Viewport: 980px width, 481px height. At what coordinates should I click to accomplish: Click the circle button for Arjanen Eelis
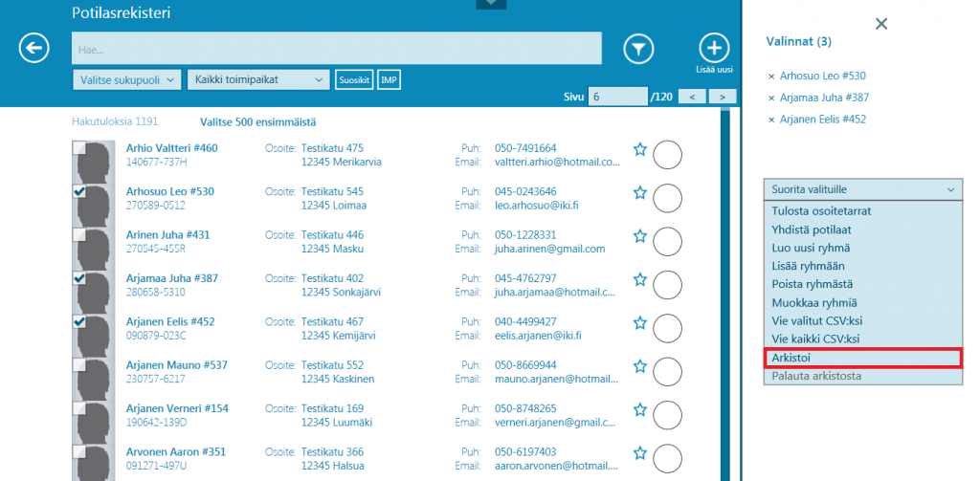point(667,329)
